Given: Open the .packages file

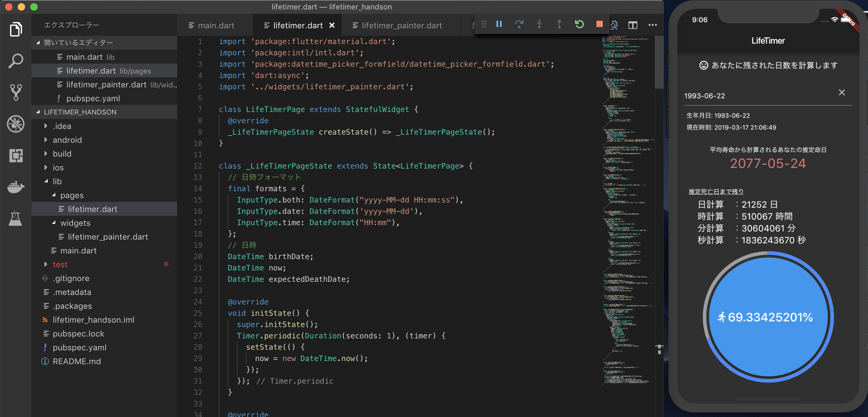Looking at the screenshot, I should pyautogui.click(x=104, y=306).
